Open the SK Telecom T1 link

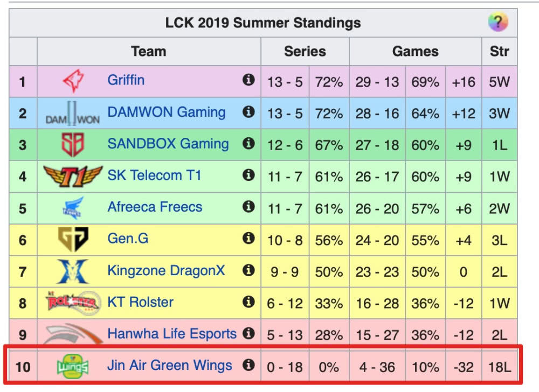pyautogui.click(x=155, y=175)
